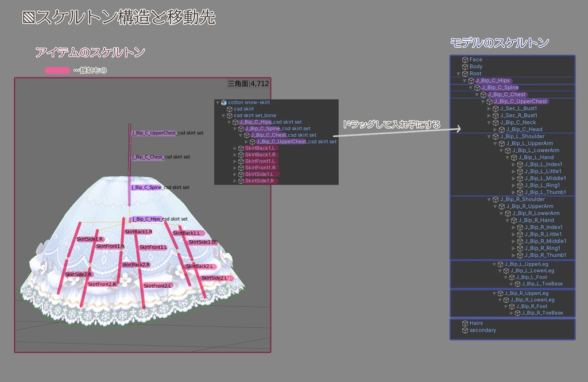
Task: Collapse the model J_Bip_C_Spine node
Action: point(471,88)
